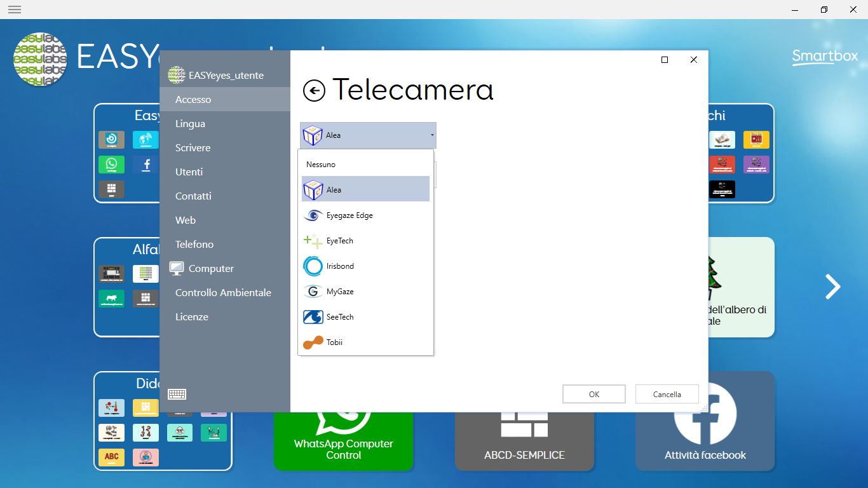This screenshot has height=488, width=868.
Task: Click the Smartbox logo
Action: 825,57
